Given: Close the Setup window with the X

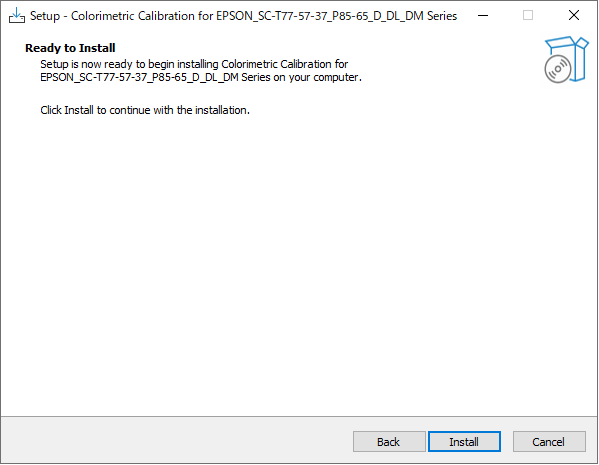Looking at the screenshot, I should 574,16.
